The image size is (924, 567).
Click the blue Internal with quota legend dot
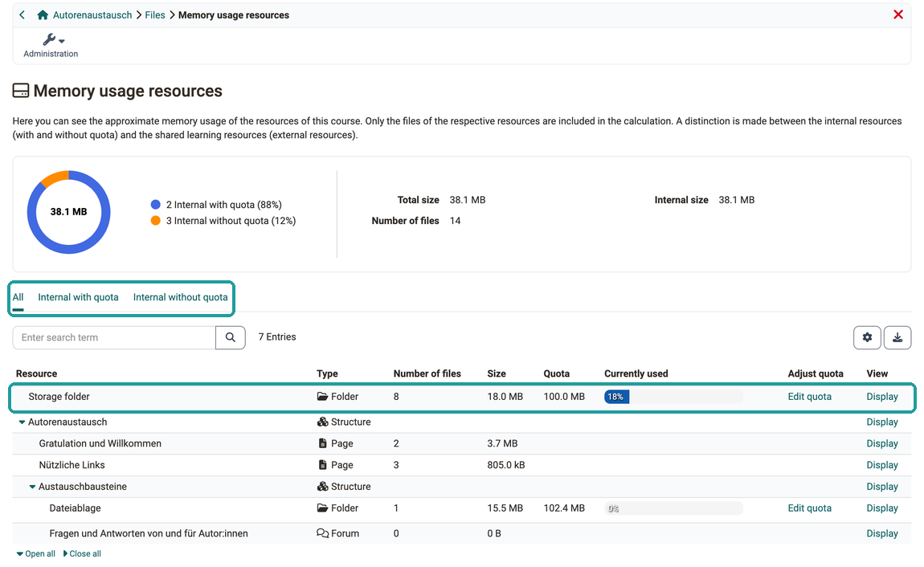point(156,204)
